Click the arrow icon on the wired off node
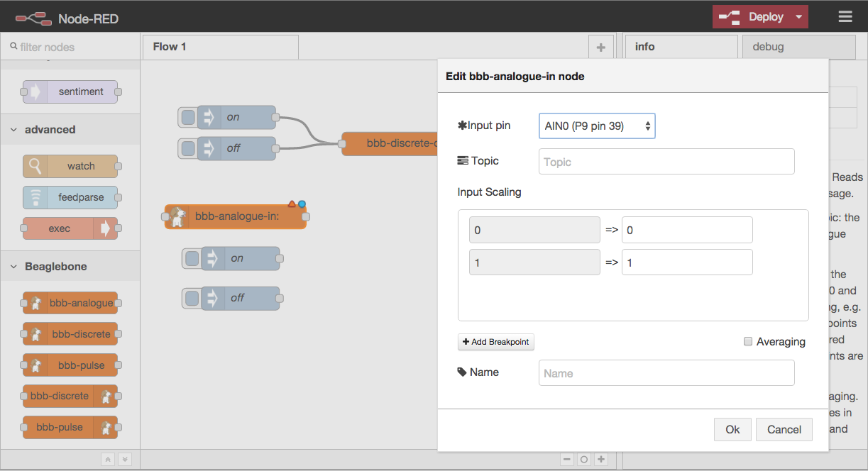This screenshot has width=868, height=471. coord(209,148)
